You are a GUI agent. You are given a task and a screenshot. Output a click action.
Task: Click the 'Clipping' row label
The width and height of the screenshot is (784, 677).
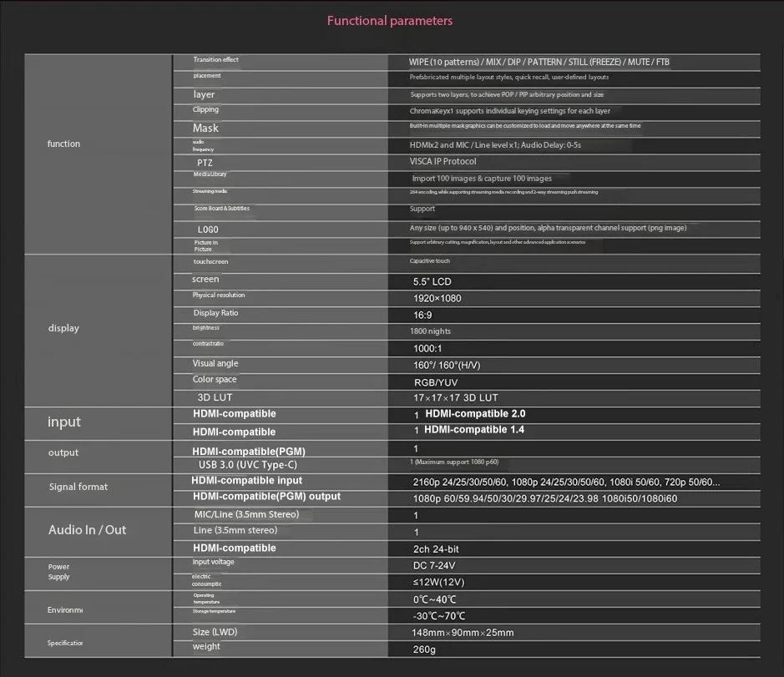205,109
